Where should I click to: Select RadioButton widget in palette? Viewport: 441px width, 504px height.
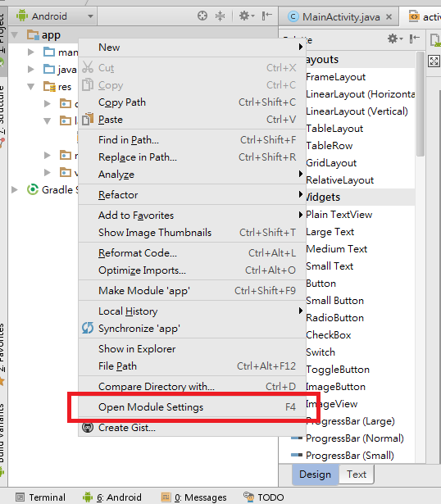click(x=335, y=318)
